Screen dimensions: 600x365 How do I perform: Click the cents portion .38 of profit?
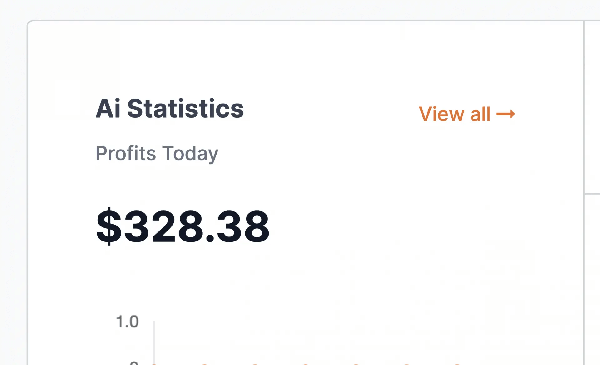click(x=237, y=226)
